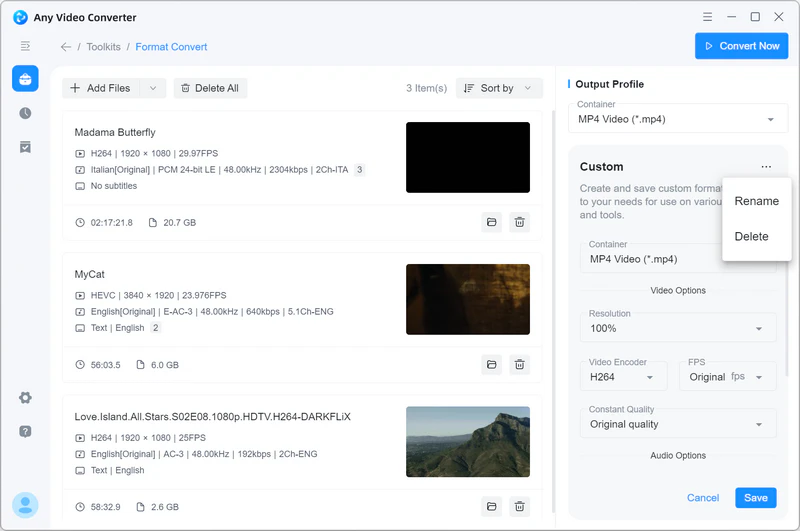Save the custom profile
This screenshot has width=800, height=531.
[756, 498]
